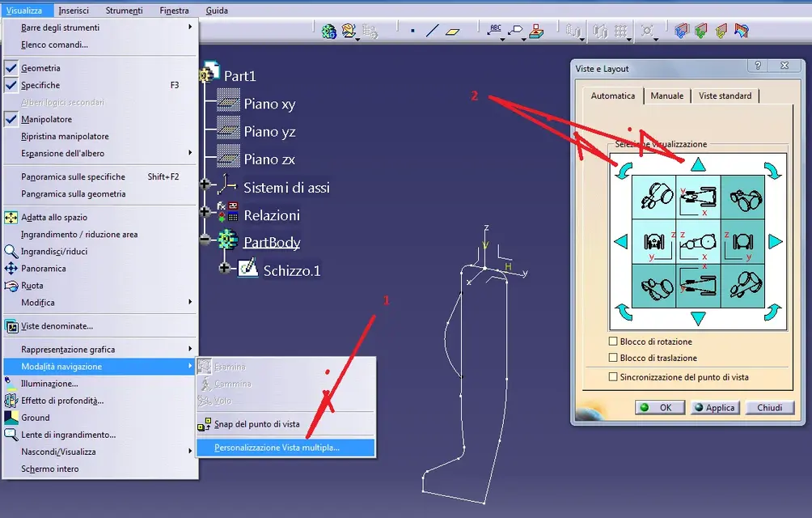
Task: Open Effetto di profondità from the menu
Action: (100, 401)
